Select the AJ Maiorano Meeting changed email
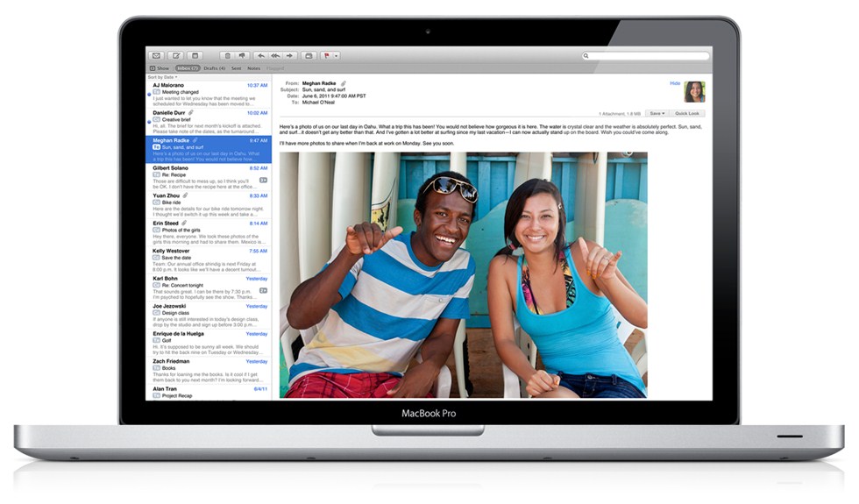This screenshot has width=859, height=504. click(209, 95)
